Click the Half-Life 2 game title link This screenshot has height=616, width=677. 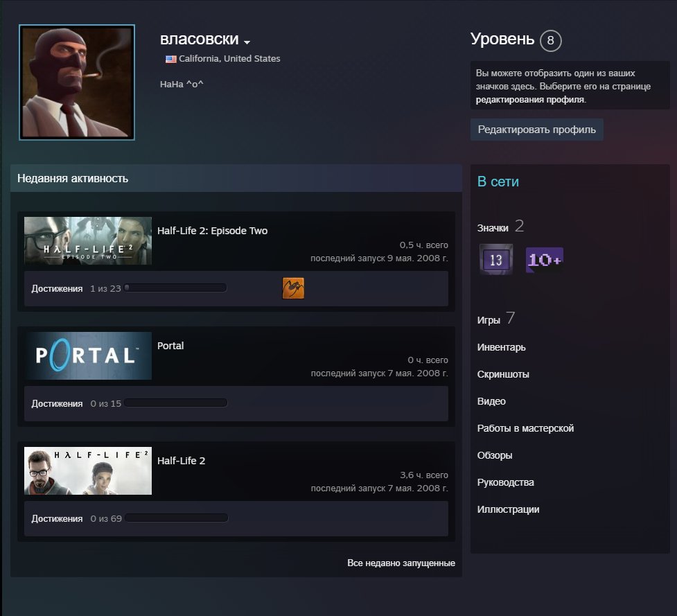182,461
